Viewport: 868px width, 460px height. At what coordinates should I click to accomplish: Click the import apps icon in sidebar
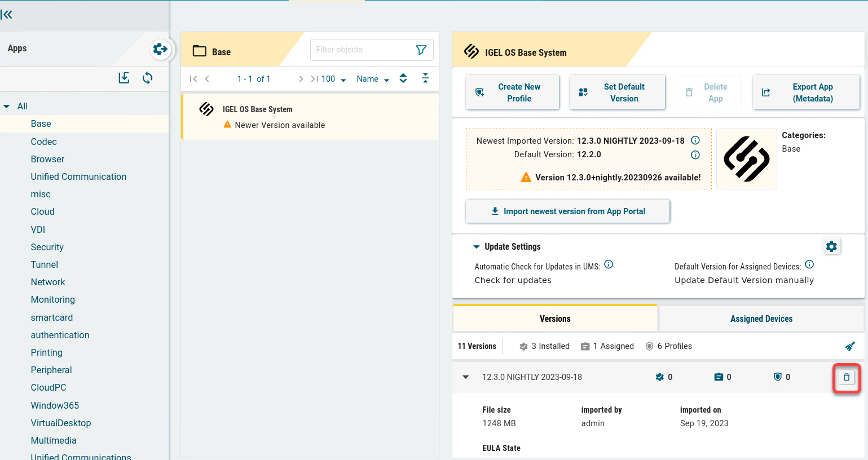click(124, 78)
